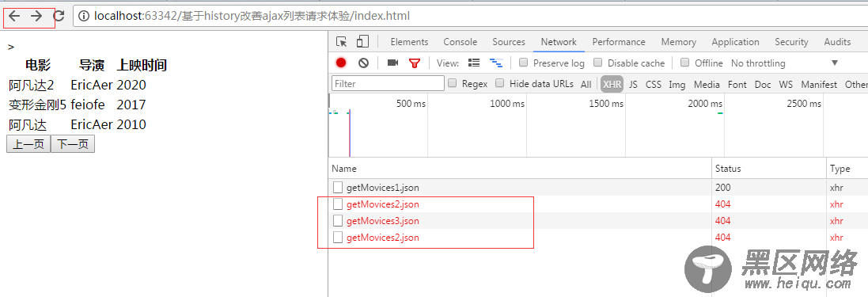Open the Console tab
Screen dimensions: 868x297
[460, 42]
